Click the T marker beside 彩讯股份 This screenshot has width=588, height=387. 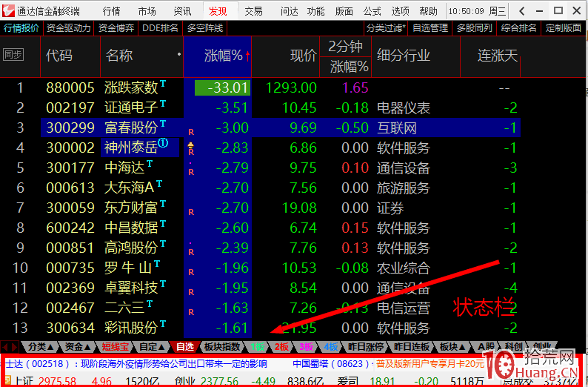[163, 323]
